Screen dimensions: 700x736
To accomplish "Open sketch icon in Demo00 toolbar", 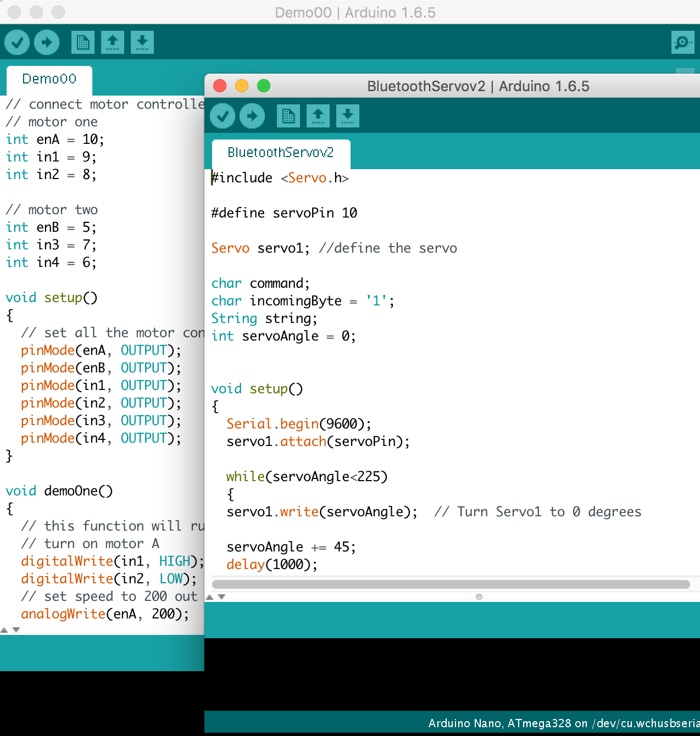I will click(113, 42).
